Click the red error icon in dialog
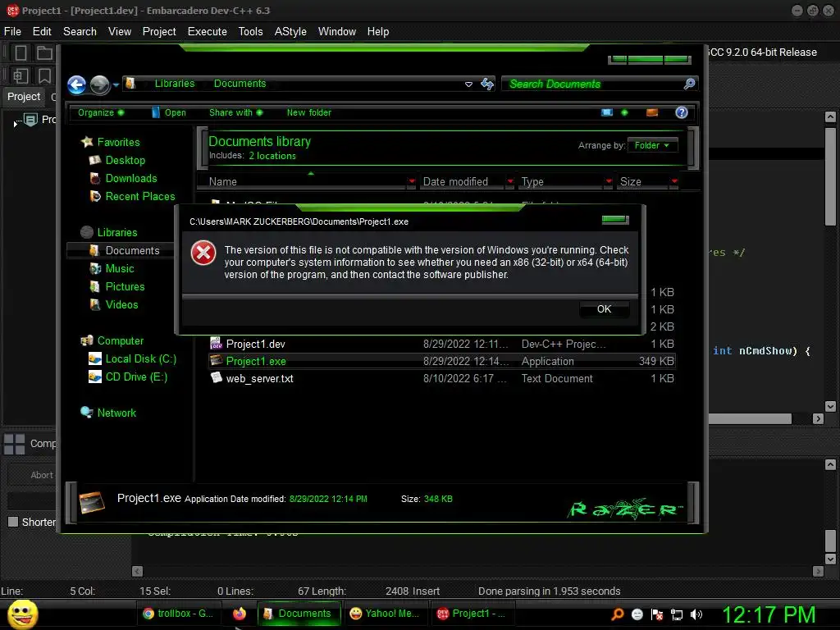This screenshot has height=630, width=840. [x=203, y=253]
